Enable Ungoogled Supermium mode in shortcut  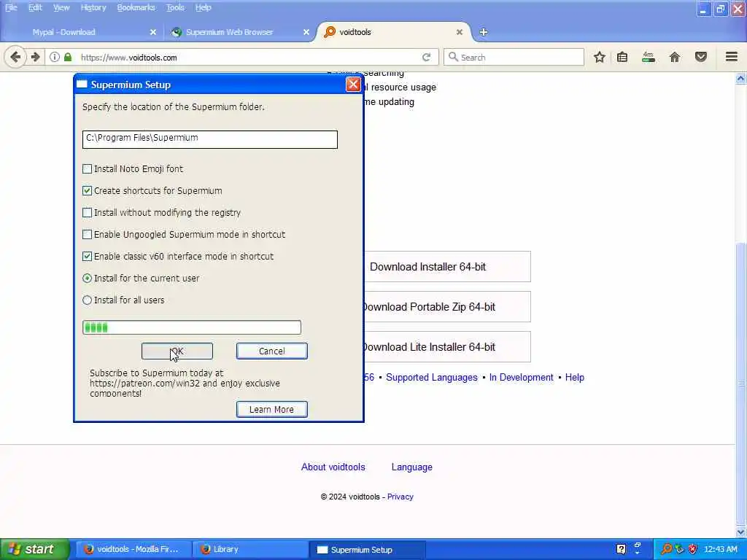click(x=88, y=235)
